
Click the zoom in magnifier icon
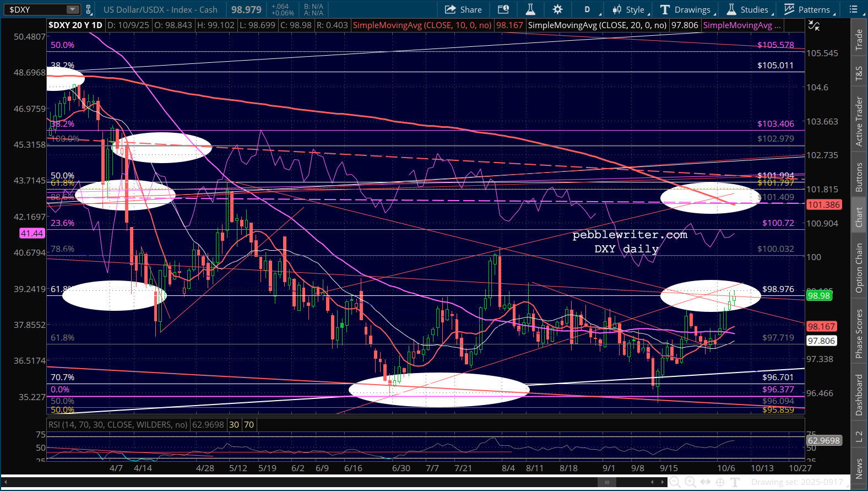[690, 482]
